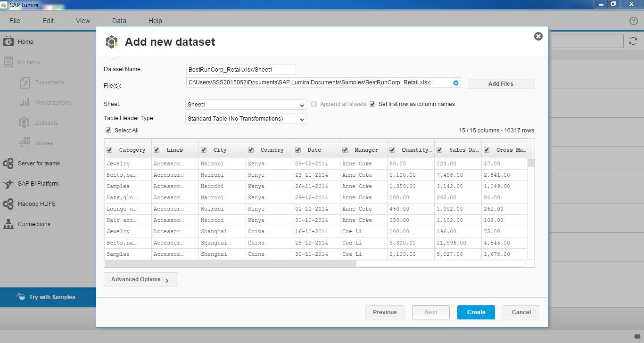
Task: Open the Edit menu
Action: point(48,21)
